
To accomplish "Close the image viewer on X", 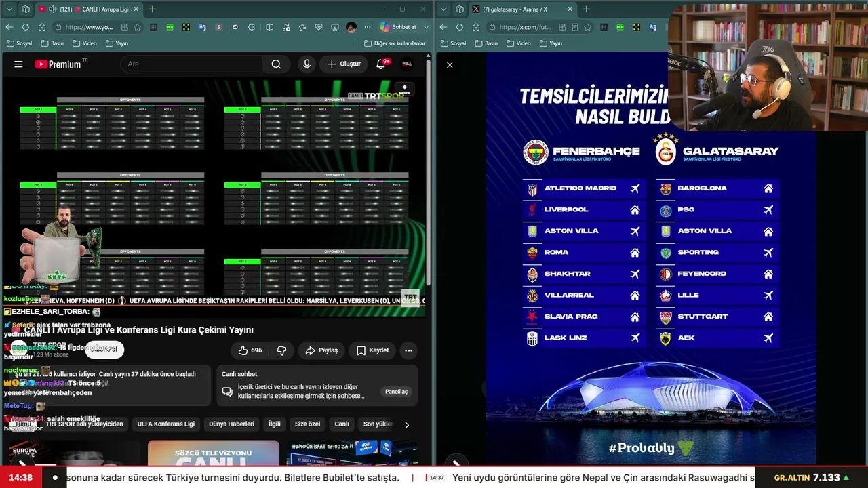I will pyautogui.click(x=450, y=65).
